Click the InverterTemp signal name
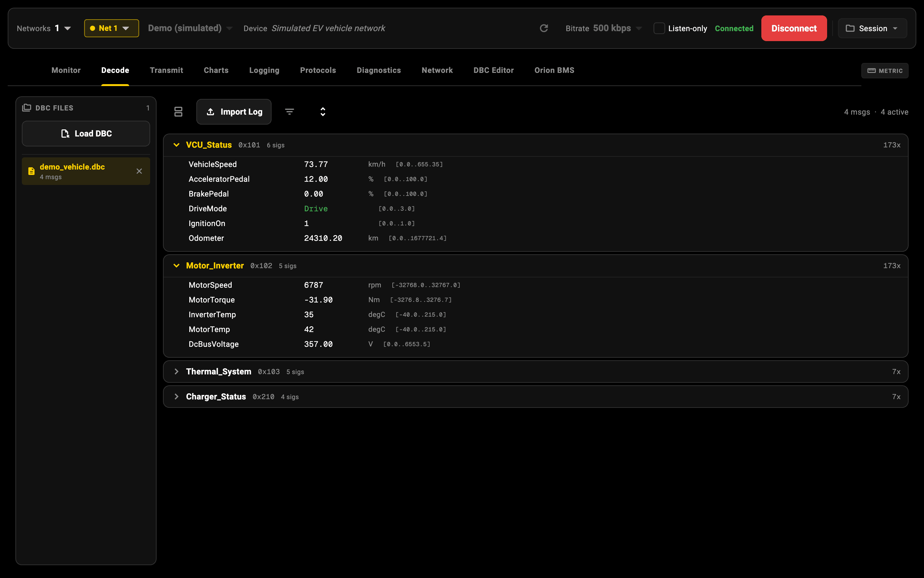Viewport: 924px width, 578px height. pos(212,315)
